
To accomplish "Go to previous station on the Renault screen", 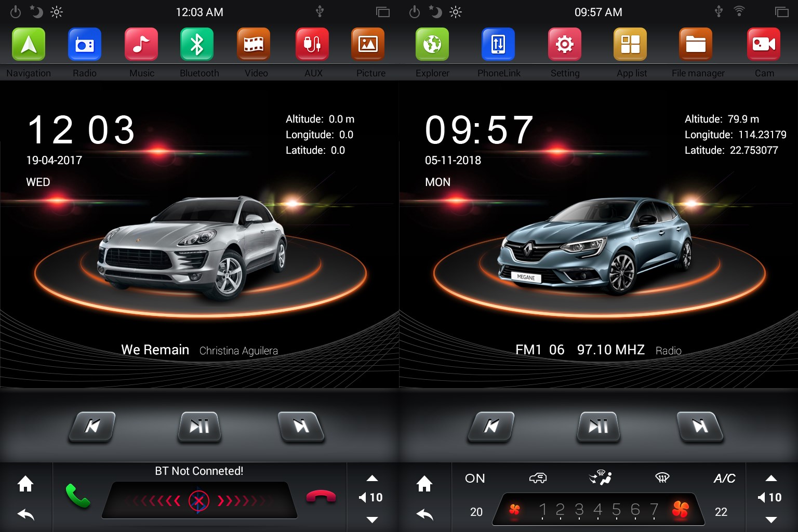I will pyautogui.click(x=491, y=427).
